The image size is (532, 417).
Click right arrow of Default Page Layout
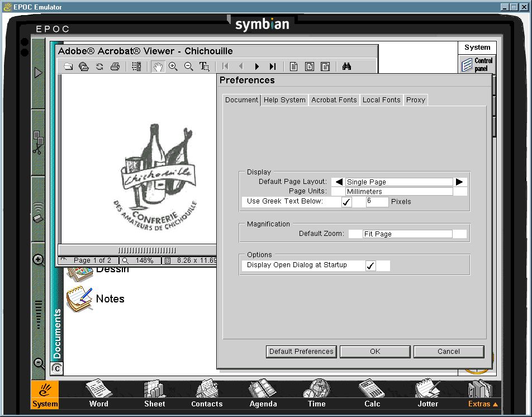(459, 182)
